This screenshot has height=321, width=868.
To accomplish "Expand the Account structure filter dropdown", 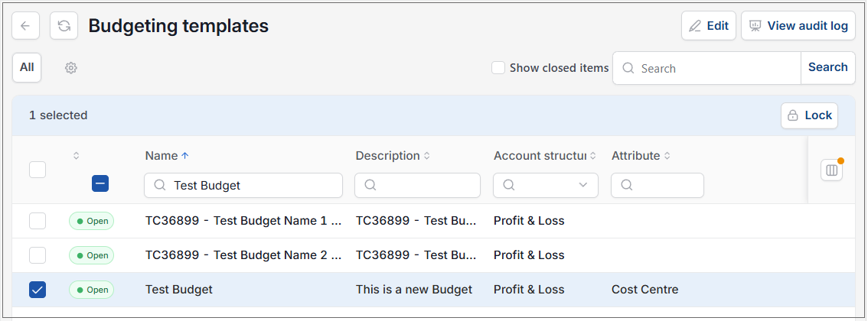I will 583,185.
